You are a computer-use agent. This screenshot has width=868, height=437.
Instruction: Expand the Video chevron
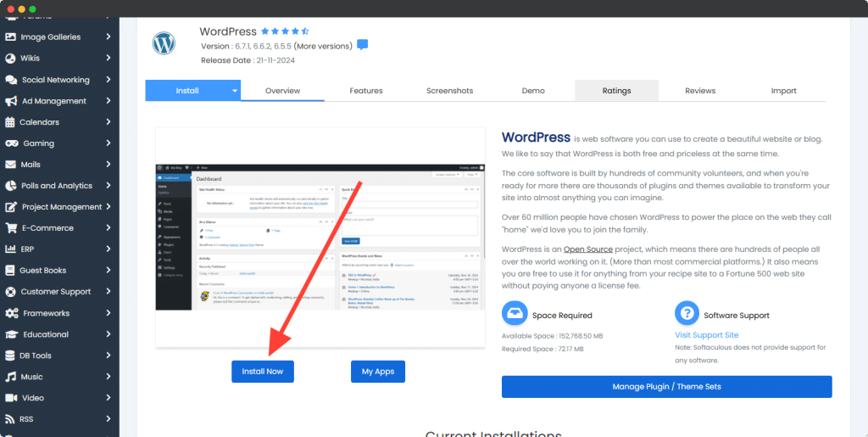click(x=108, y=398)
